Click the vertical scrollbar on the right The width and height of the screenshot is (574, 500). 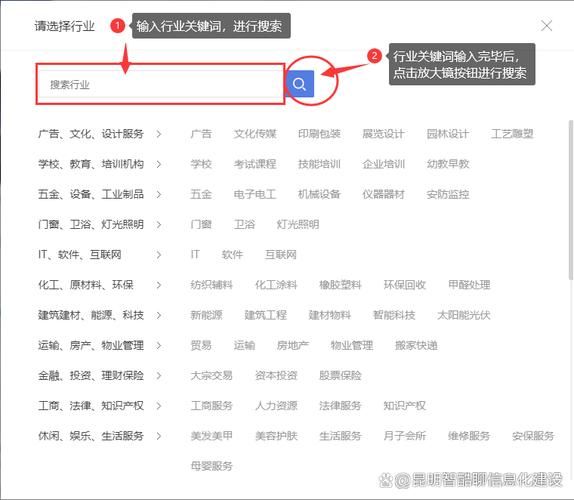point(571,200)
